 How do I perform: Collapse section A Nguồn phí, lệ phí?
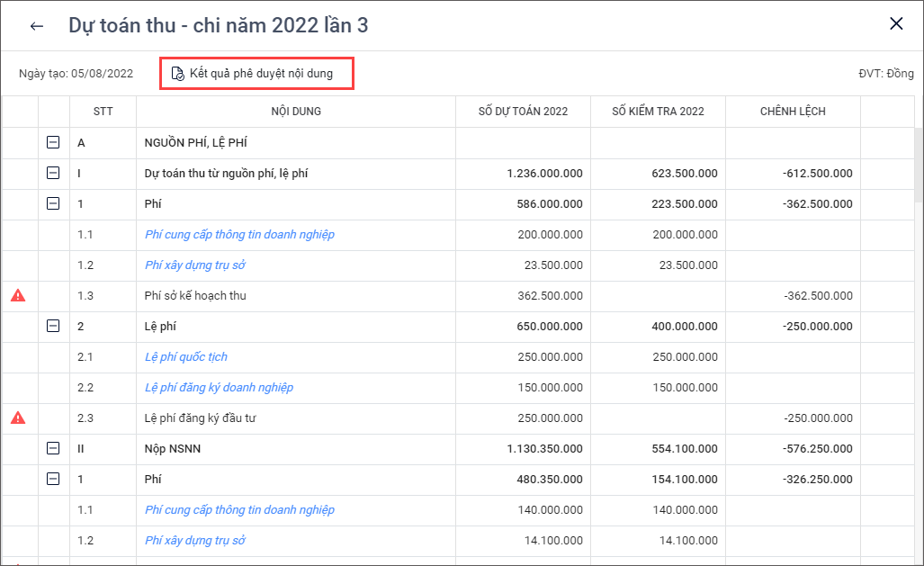[x=53, y=142]
